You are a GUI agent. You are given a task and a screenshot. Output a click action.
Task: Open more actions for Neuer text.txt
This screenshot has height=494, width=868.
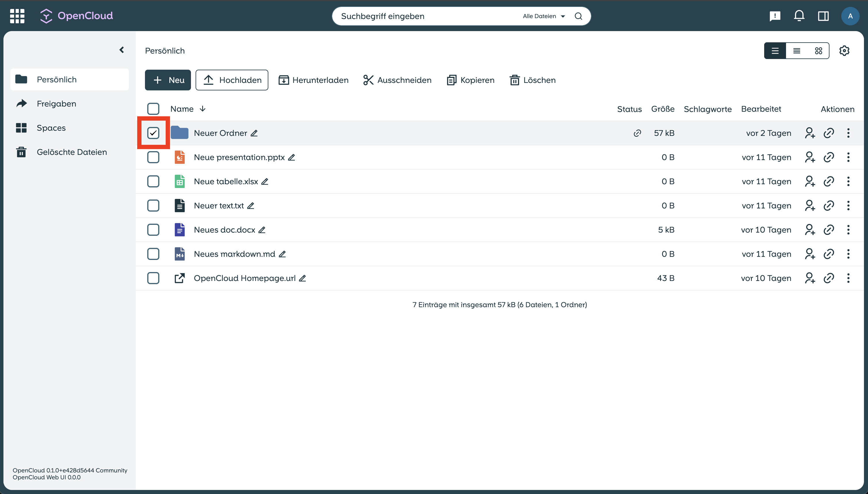click(x=848, y=206)
